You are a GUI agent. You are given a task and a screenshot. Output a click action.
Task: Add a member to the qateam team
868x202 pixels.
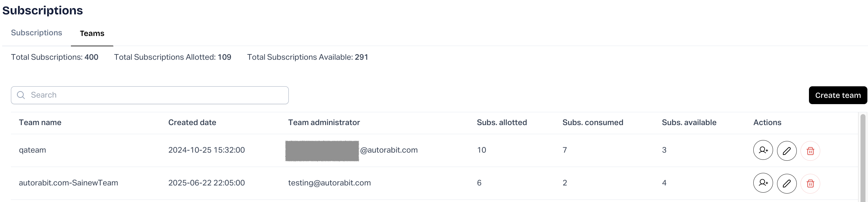click(x=763, y=150)
